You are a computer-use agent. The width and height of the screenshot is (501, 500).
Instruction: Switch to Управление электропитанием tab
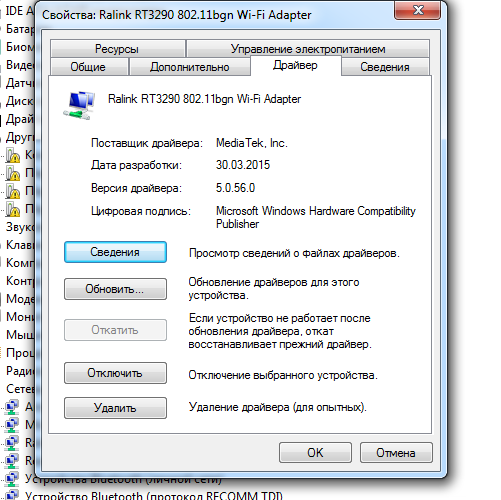tap(308, 49)
